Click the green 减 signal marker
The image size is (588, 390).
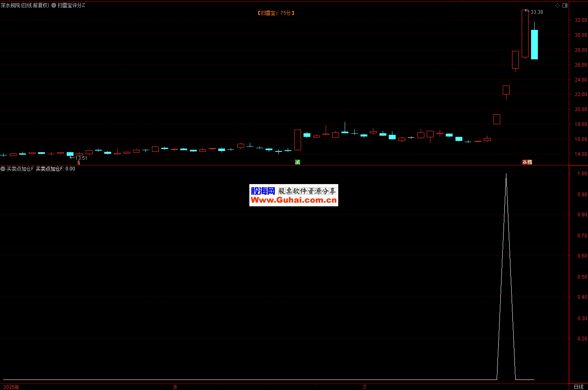click(297, 162)
